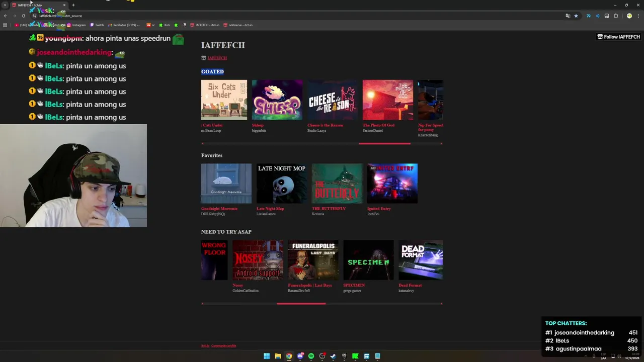Screen dimensions: 644x362
Task: Open the tab search dropdown arrow
Action: pos(5,5)
